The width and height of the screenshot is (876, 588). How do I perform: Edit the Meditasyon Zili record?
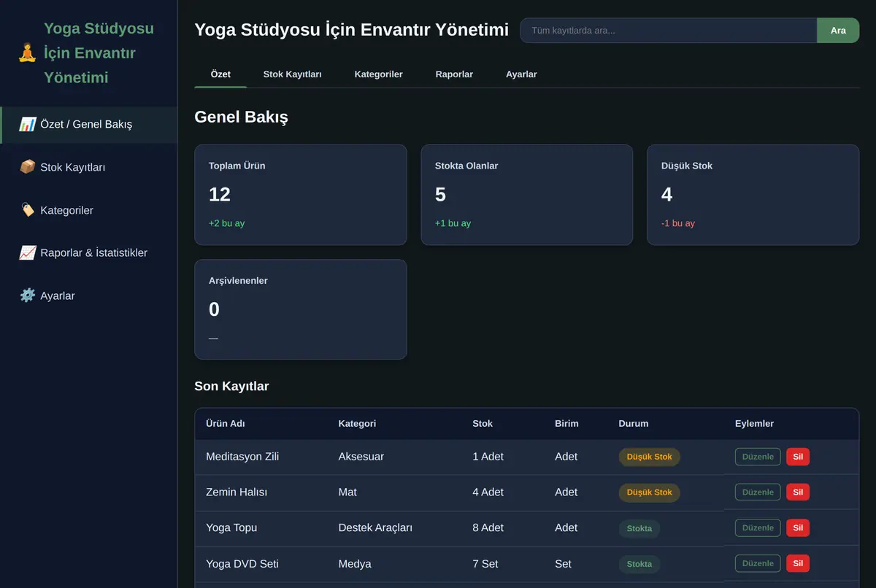coord(758,457)
